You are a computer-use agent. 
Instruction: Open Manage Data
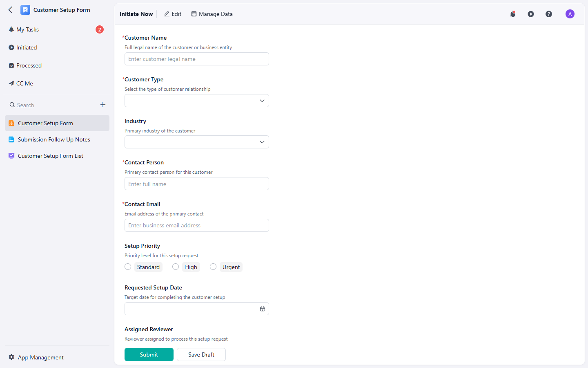212,14
